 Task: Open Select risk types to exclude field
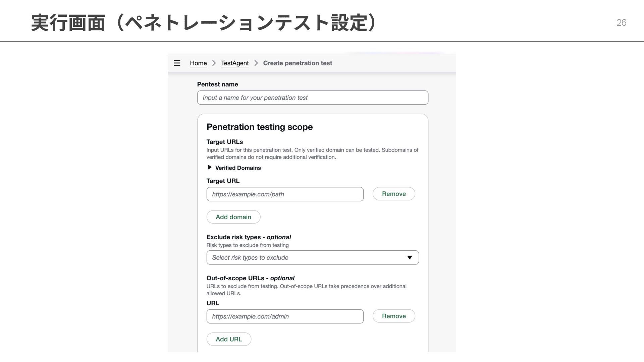302,257
